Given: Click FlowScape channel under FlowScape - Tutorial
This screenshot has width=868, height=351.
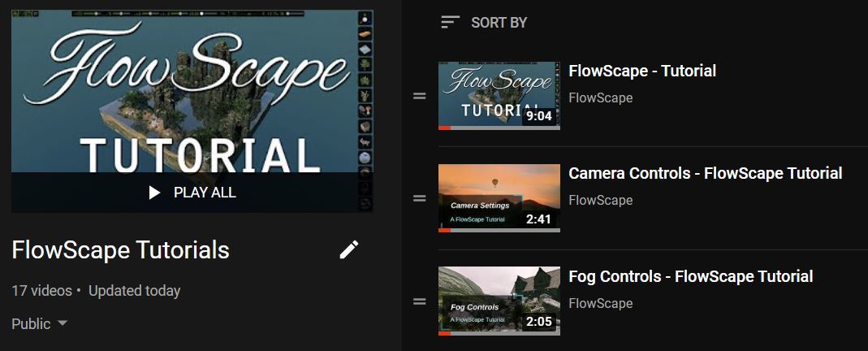Looking at the screenshot, I should tap(601, 98).
